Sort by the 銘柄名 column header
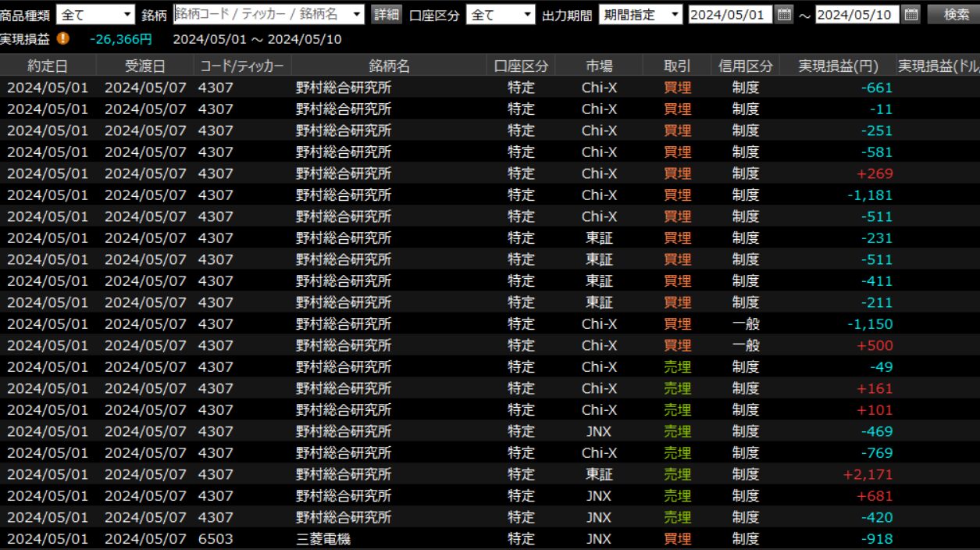 coord(389,66)
